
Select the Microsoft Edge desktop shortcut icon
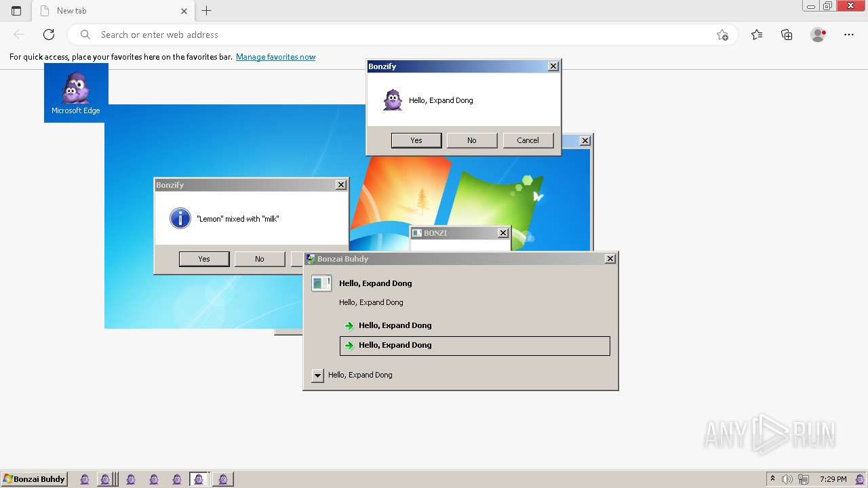pos(76,93)
